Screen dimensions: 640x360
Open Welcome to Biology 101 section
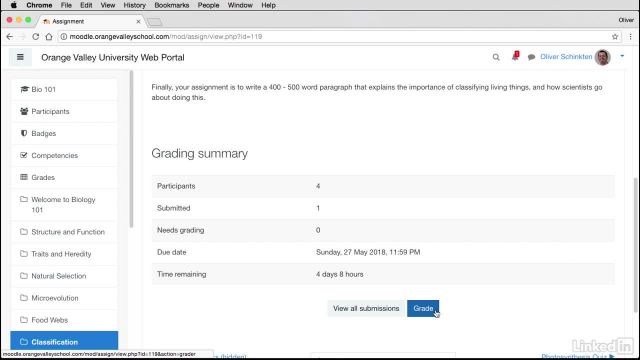click(x=64, y=204)
